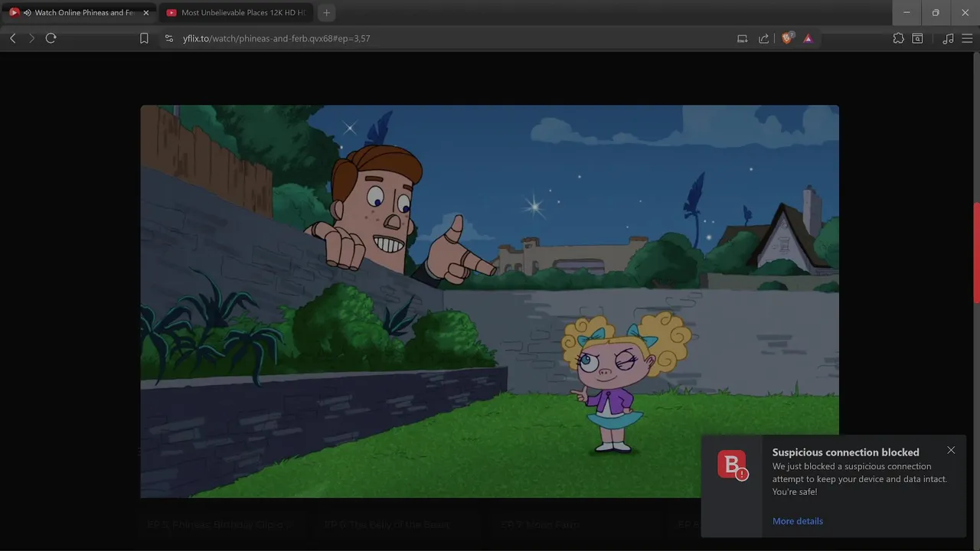Open the extensions puzzle menu
980x551 pixels.
pyautogui.click(x=898, y=38)
